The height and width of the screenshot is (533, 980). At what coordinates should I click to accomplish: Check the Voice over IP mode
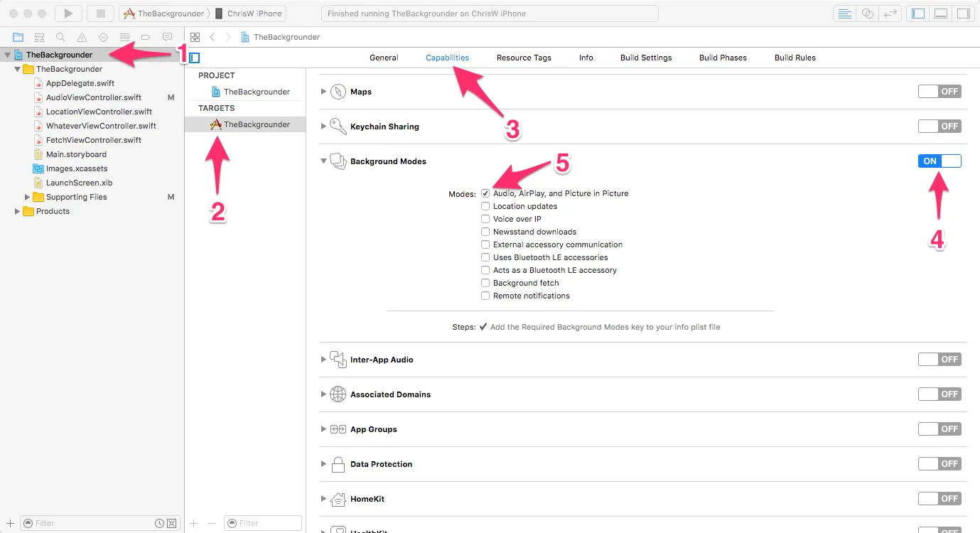485,219
